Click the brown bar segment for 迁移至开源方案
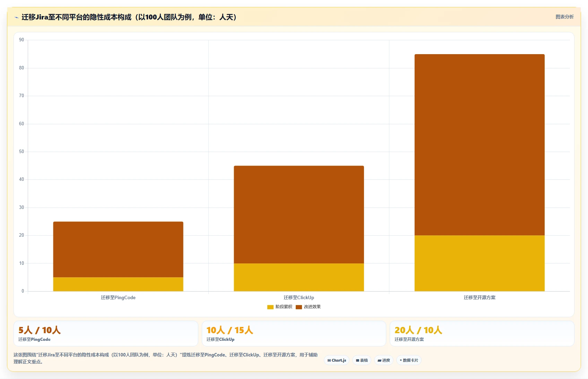The image size is (588, 379). (479, 145)
